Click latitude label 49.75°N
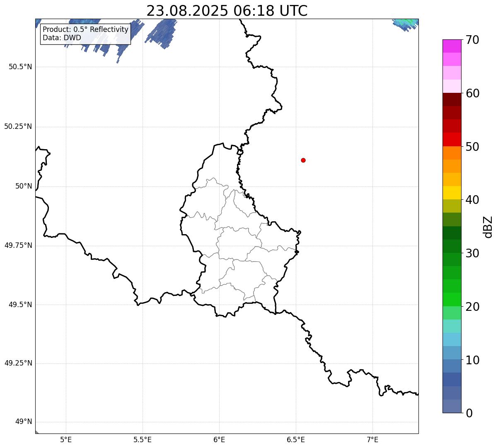This screenshot has width=498, height=448. [x=18, y=245]
